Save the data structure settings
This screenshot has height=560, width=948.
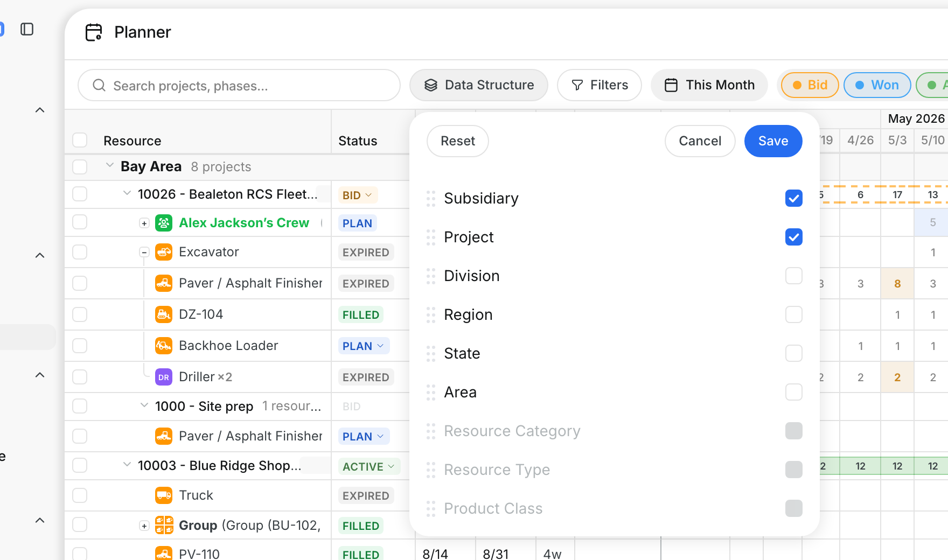(x=773, y=141)
